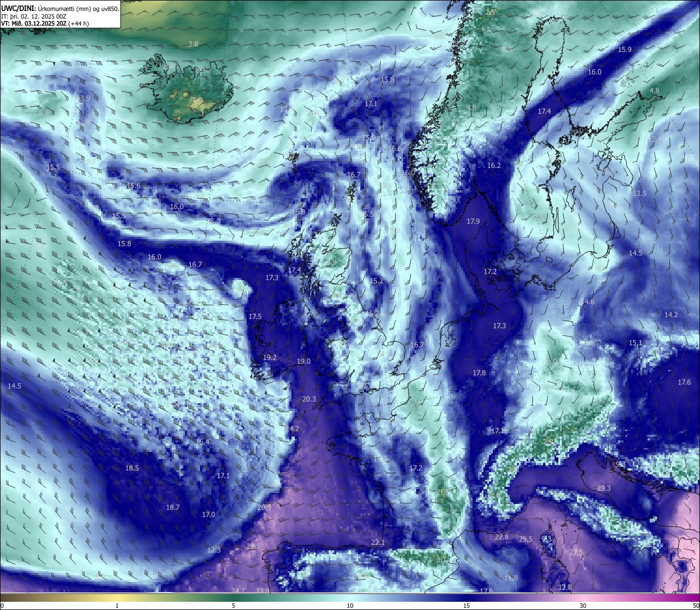The image size is (700, 610).
Task: Click the 19.2 value label
Action: click(x=270, y=357)
